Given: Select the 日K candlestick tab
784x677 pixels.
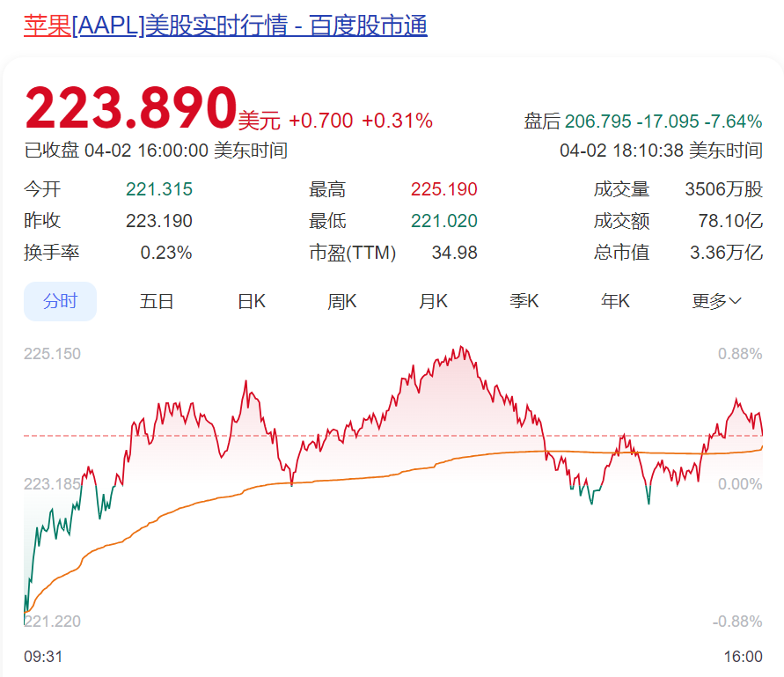Looking at the screenshot, I should point(251,300).
